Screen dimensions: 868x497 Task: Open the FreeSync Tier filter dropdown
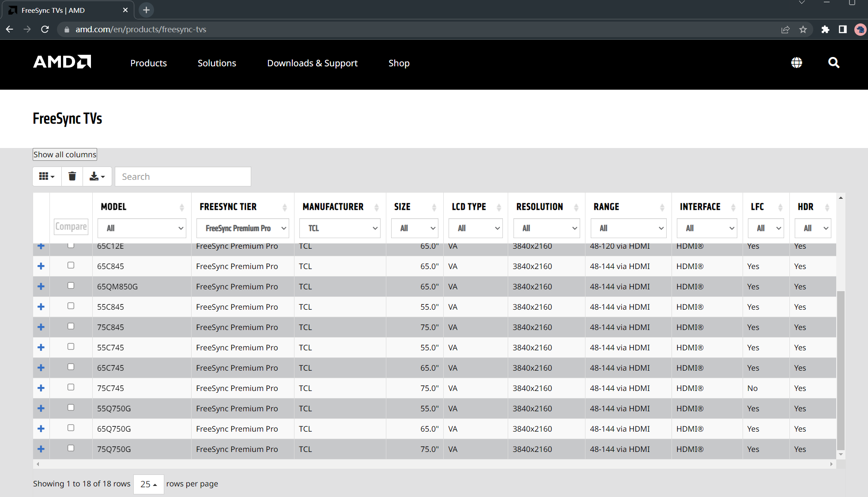click(242, 228)
